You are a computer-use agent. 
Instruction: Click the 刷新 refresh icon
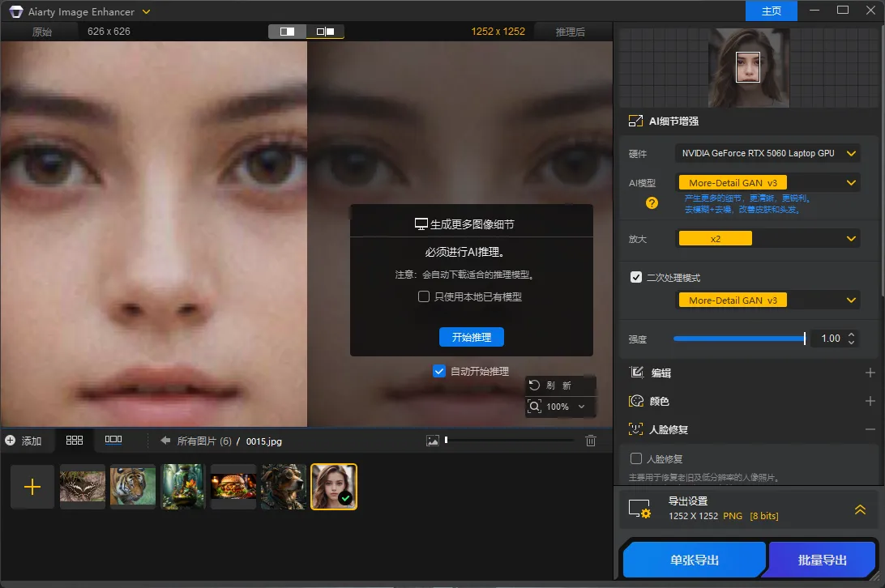[x=534, y=385]
